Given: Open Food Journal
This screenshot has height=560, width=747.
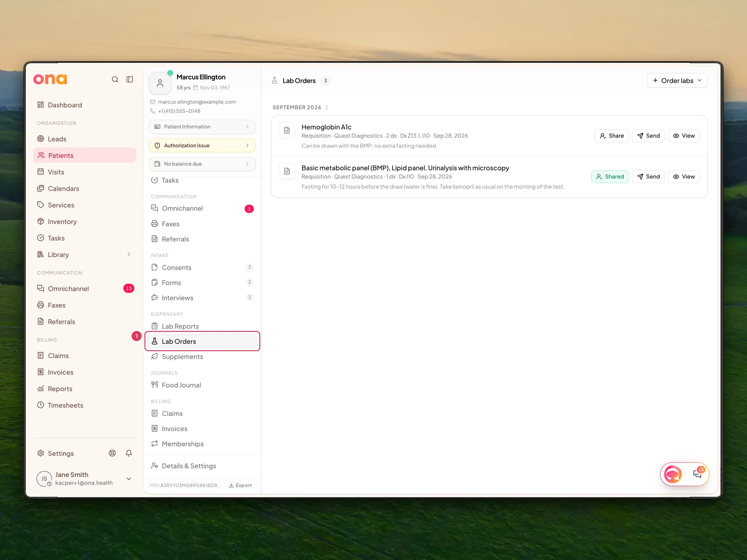Looking at the screenshot, I should click(202, 385).
